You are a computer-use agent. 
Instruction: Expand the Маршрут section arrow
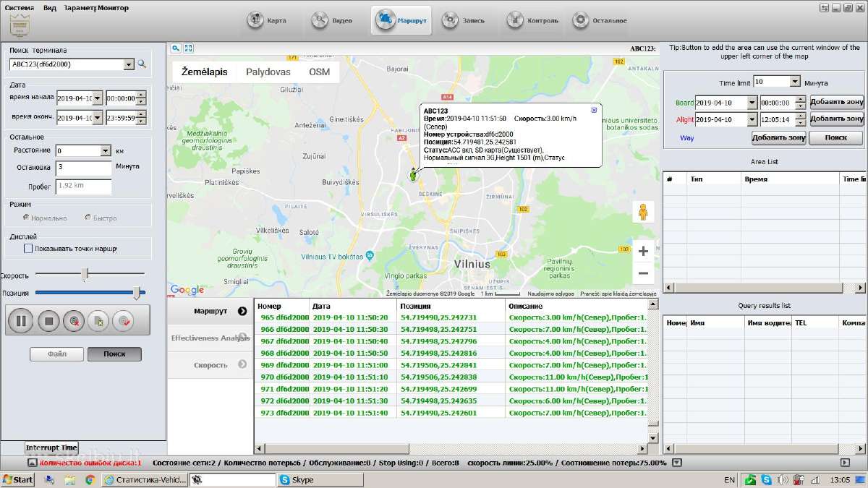pyautogui.click(x=242, y=312)
